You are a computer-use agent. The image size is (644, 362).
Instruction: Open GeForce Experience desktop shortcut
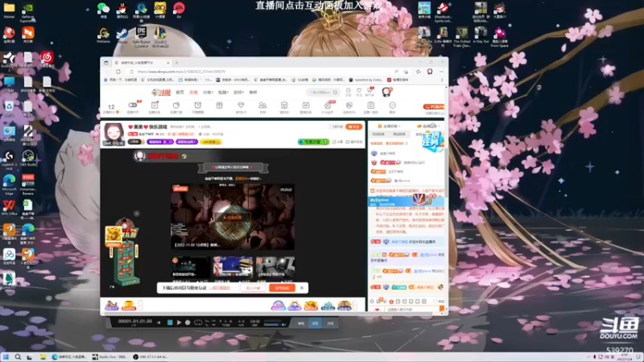[x=28, y=10]
